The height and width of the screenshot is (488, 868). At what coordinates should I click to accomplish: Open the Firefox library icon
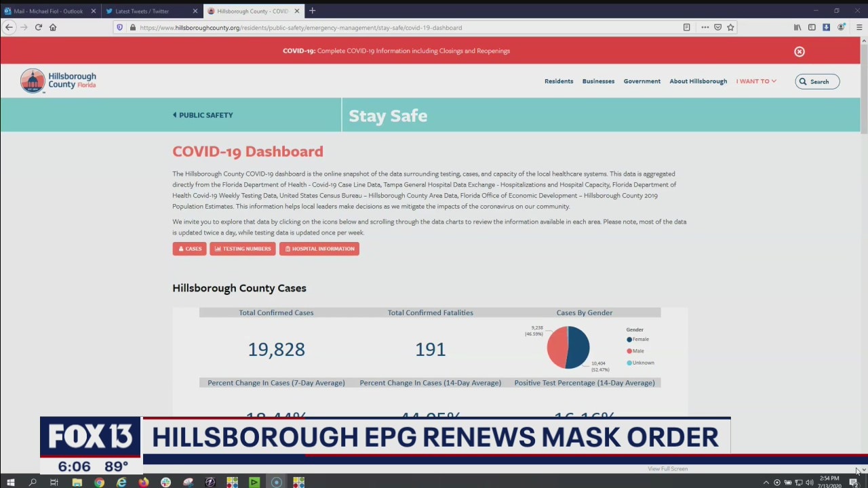[x=797, y=27]
